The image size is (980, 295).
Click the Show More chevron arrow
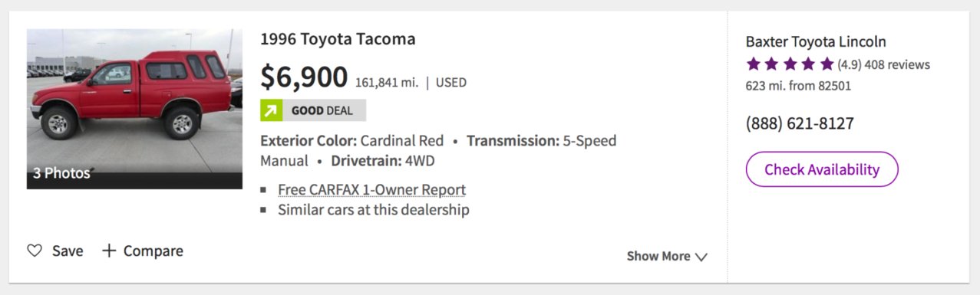[701, 257]
